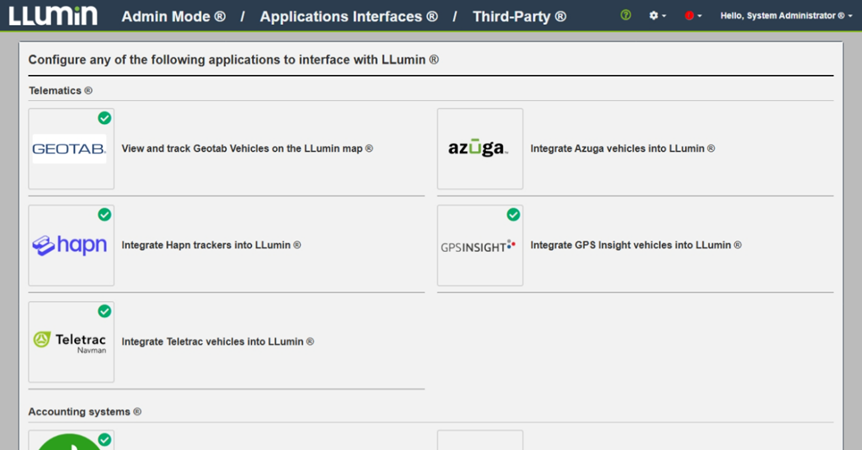862x450 pixels.
Task: Click the green checkmark on GPS Insight tile
Action: coord(513,215)
